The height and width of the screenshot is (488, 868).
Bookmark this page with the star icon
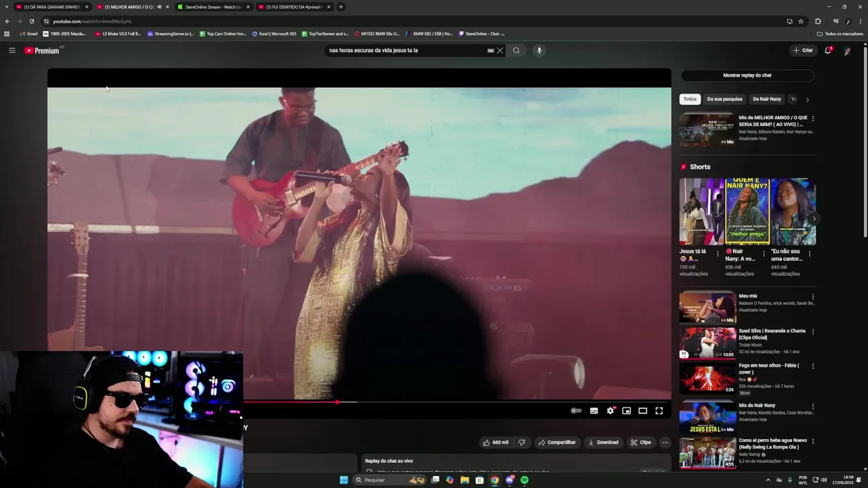pos(801,21)
